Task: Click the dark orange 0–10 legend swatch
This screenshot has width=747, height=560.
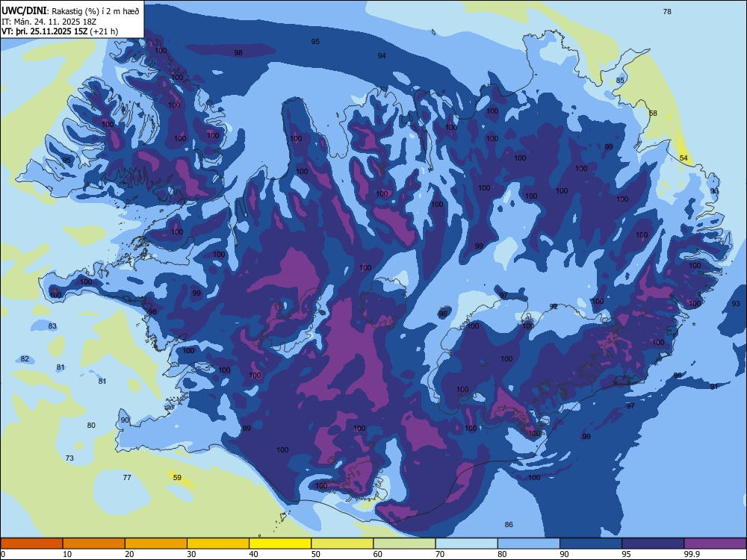Action: click(31, 544)
